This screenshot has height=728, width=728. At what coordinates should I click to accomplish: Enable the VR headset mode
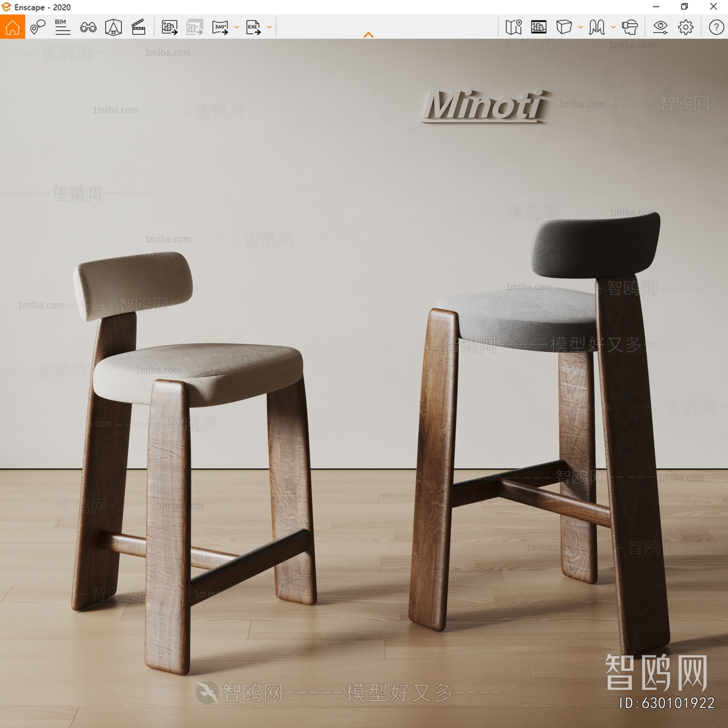click(631, 28)
